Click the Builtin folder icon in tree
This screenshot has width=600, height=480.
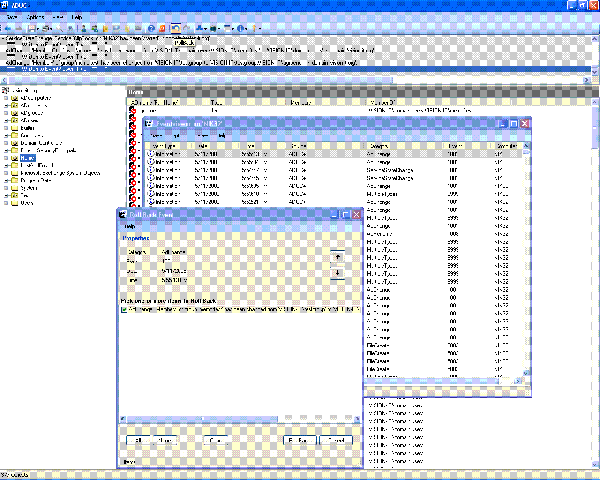tap(15, 128)
